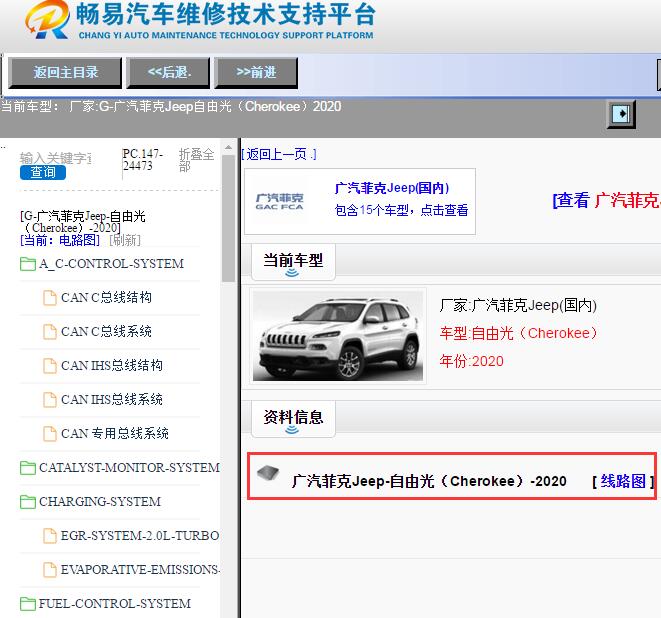Click the folder icon beside CHARGING-SYSTEM
This screenshot has height=618, width=661.
[28, 502]
